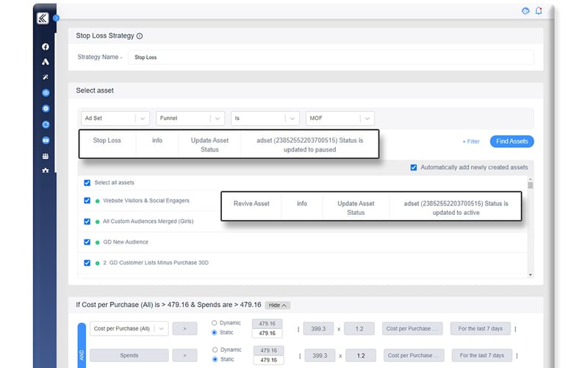Click the asset list scroll-down arrow
This screenshot has width=588, height=368.
530,275
